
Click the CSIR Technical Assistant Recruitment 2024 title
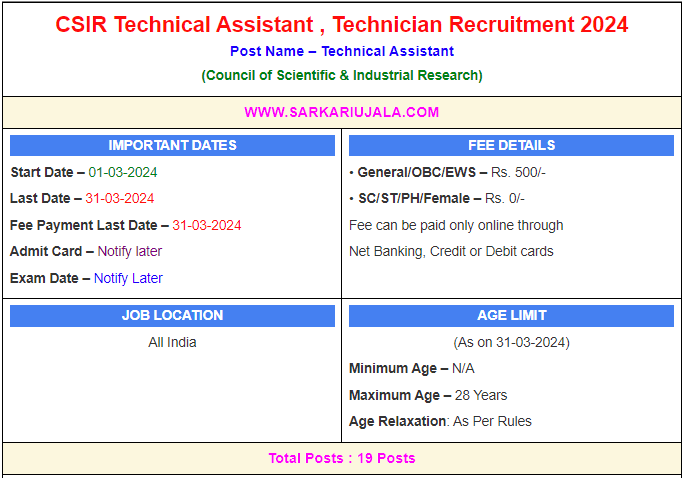click(x=342, y=24)
